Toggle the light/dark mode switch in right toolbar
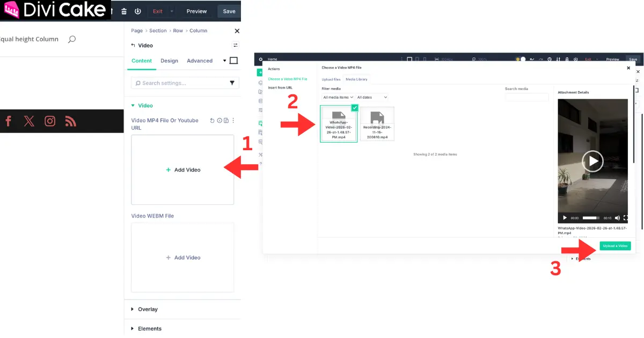644x338 pixels. [521, 59]
